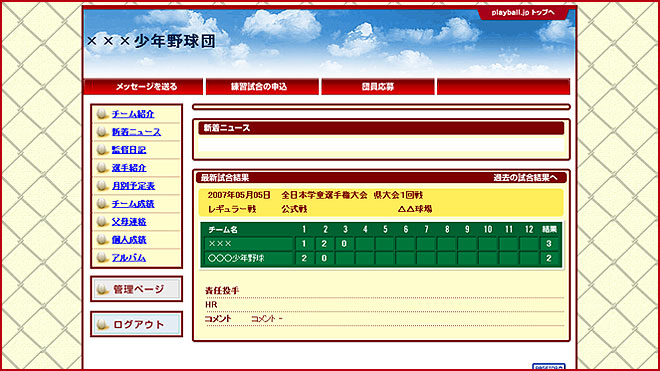This screenshot has height=371, width=660.
Task: Open 父母連絡 sidebar link
Action: pyautogui.click(x=129, y=222)
